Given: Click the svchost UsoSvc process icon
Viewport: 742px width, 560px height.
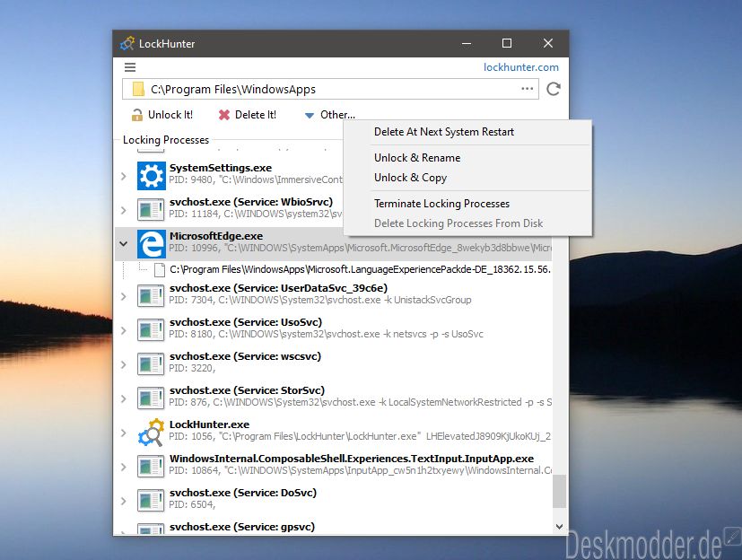Looking at the screenshot, I should tap(151, 330).
